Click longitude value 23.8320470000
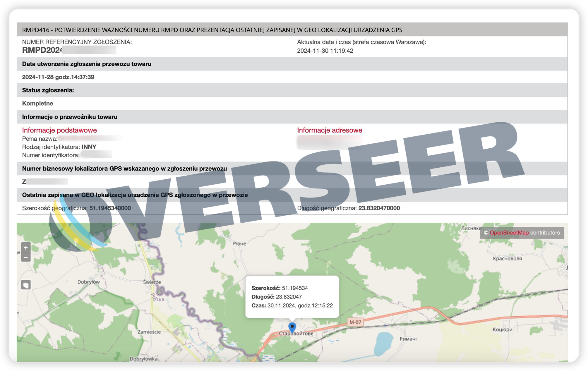Viewport: 588px width, 371px height. tap(379, 208)
